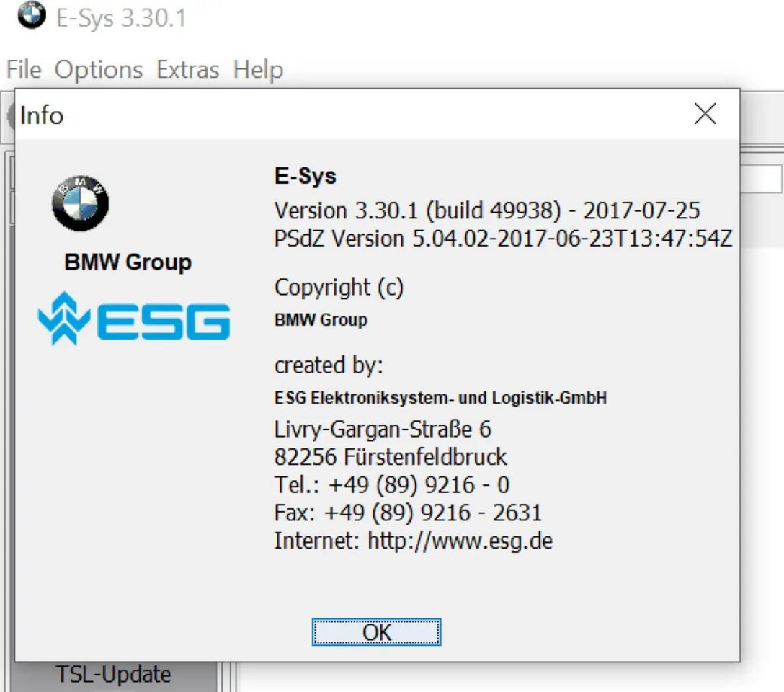Click the Copyright (c) label
This screenshot has width=784, height=692.
point(339,288)
